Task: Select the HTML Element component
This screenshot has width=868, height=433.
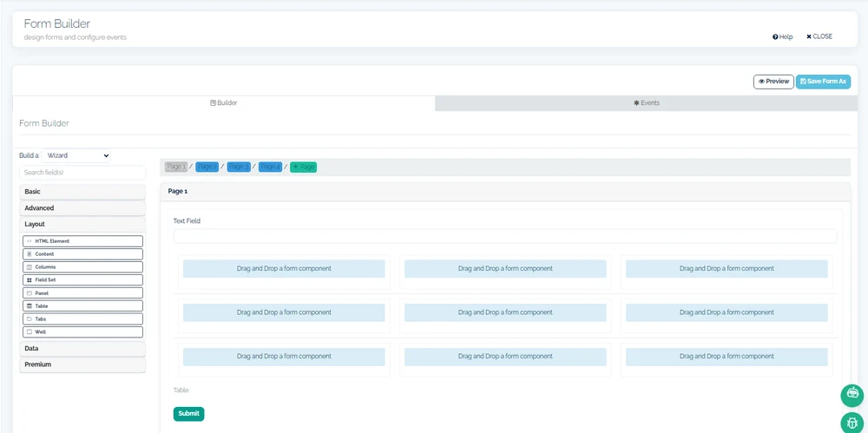Action: pyautogui.click(x=82, y=241)
